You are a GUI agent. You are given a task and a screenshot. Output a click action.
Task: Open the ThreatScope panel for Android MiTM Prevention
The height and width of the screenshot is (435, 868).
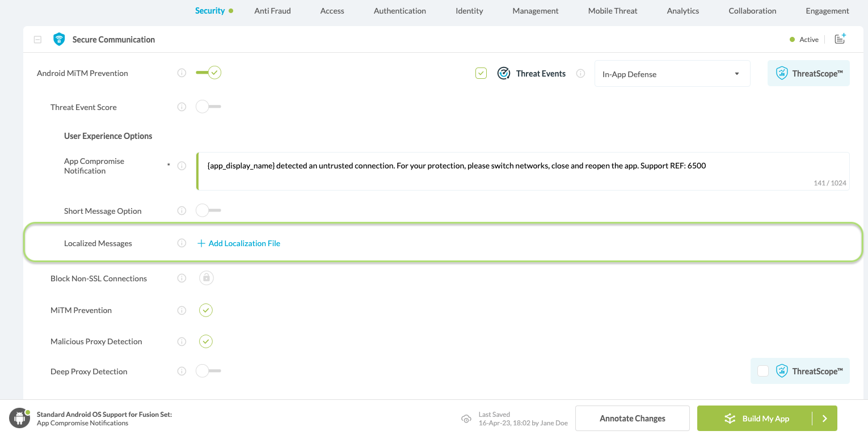(x=808, y=73)
